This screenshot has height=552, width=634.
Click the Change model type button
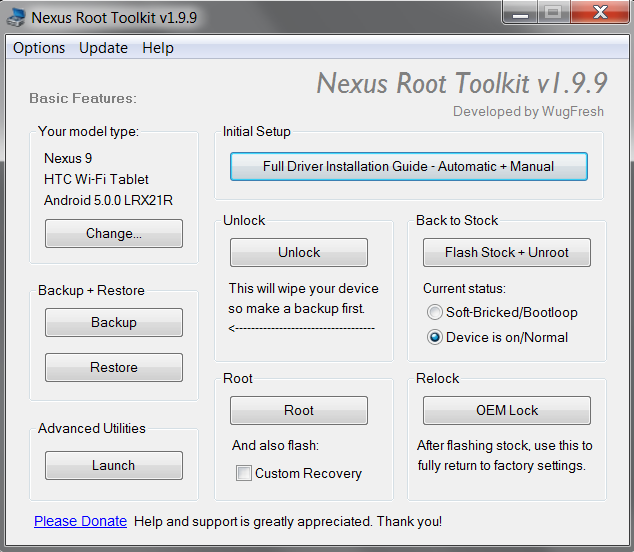tap(114, 233)
